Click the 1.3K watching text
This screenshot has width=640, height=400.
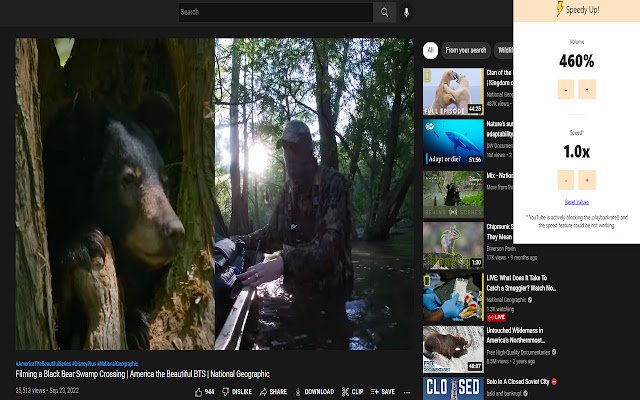pyautogui.click(x=500, y=309)
